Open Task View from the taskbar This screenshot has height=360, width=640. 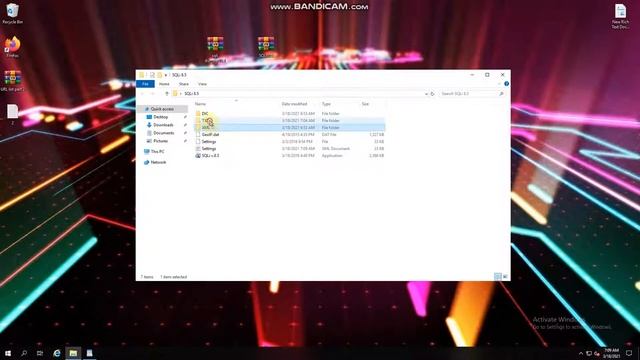pos(40,353)
